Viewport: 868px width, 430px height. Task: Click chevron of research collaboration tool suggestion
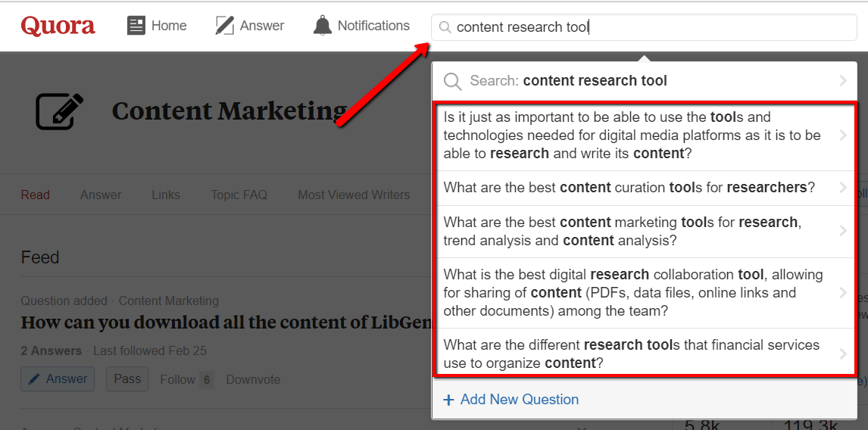843,293
